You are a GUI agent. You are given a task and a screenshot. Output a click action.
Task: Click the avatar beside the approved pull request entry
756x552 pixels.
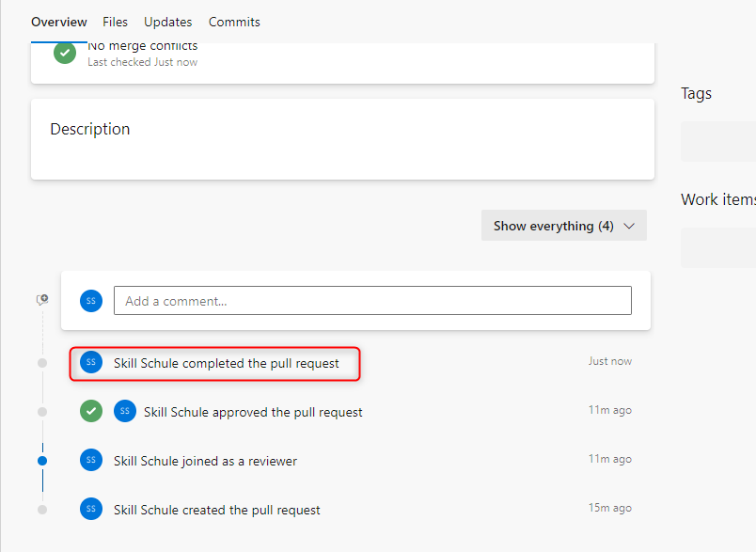[125, 411]
